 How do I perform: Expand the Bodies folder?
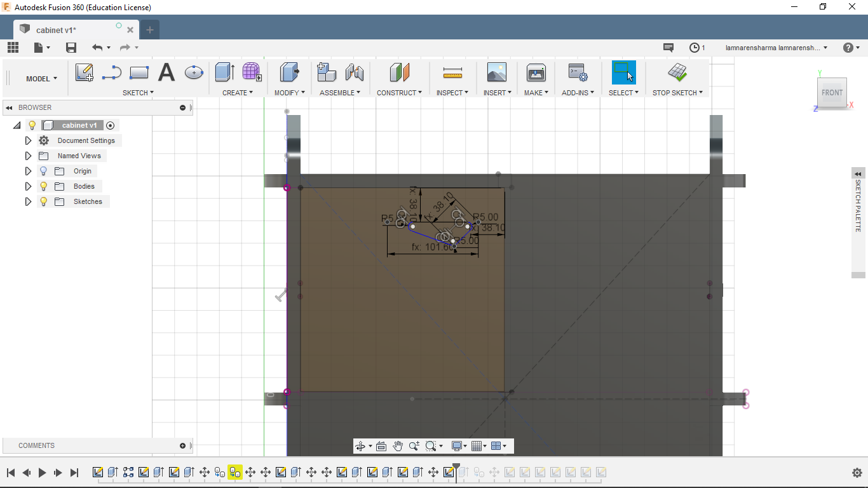[x=28, y=186]
